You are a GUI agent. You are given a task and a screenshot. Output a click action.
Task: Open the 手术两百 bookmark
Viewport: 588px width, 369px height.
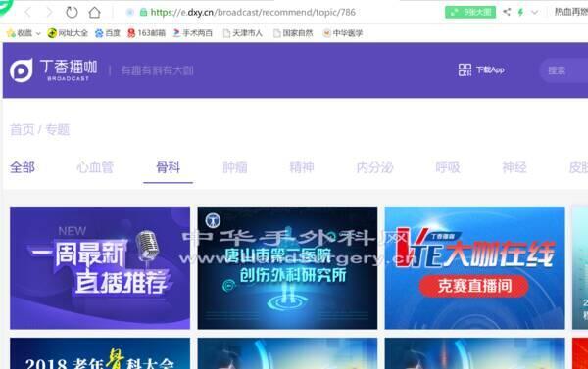(193, 33)
